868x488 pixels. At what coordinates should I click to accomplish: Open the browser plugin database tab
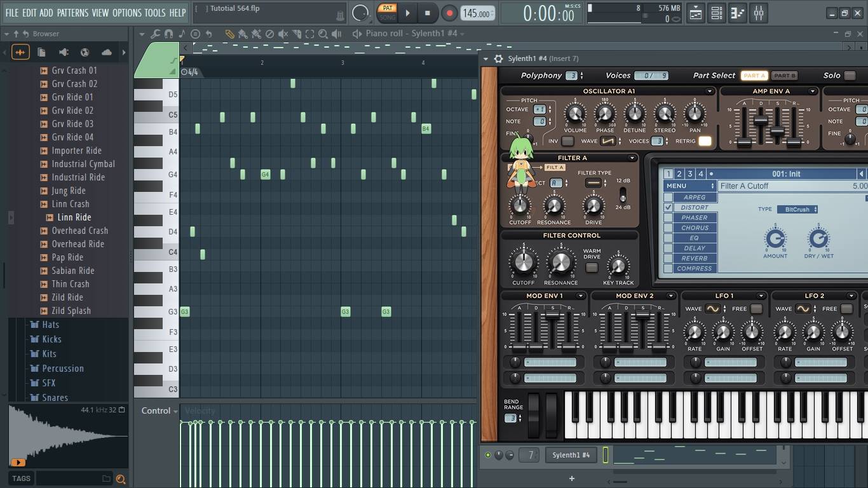(x=64, y=52)
